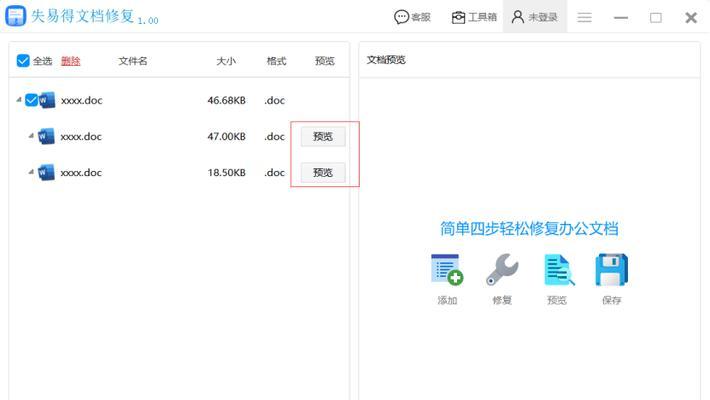
Task: Click the preview (预览) column header
Action: pos(325,61)
